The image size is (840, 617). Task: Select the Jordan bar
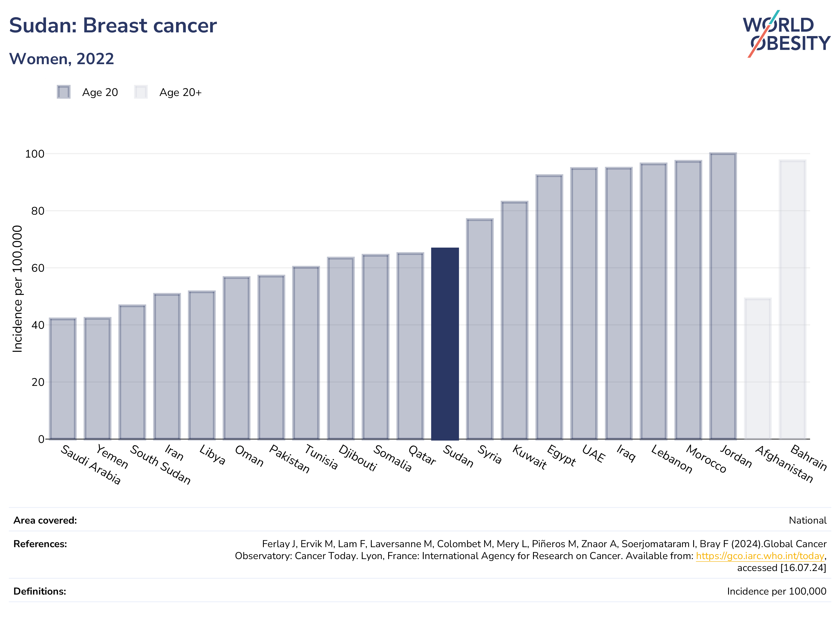coord(723,296)
